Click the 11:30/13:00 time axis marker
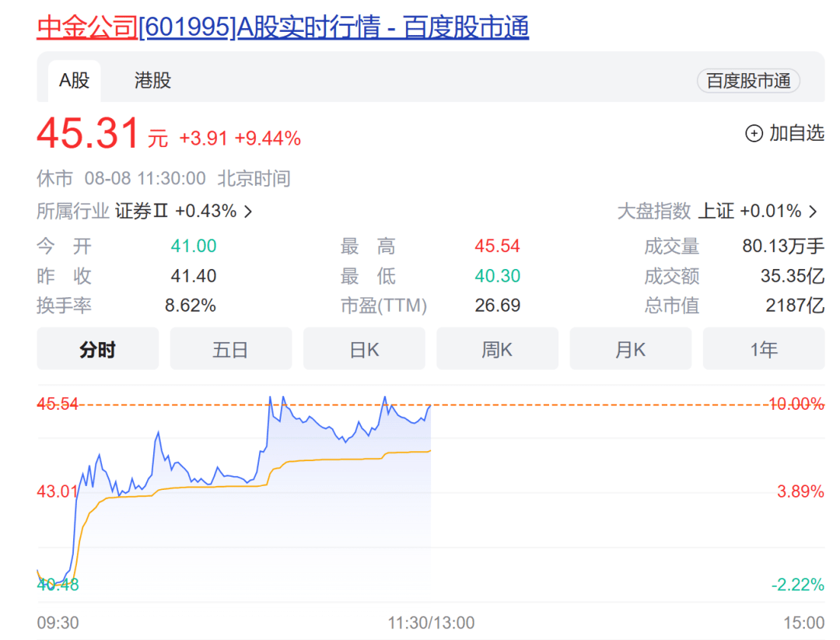Image resolution: width=840 pixels, height=640 pixels. (x=431, y=623)
